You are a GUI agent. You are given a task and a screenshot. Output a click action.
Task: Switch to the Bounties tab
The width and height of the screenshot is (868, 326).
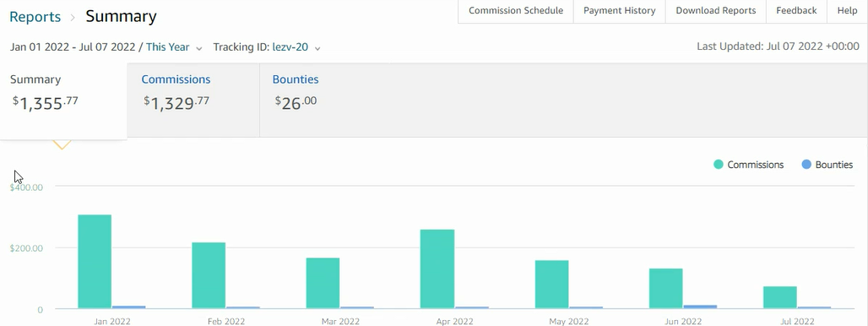point(296,101)
